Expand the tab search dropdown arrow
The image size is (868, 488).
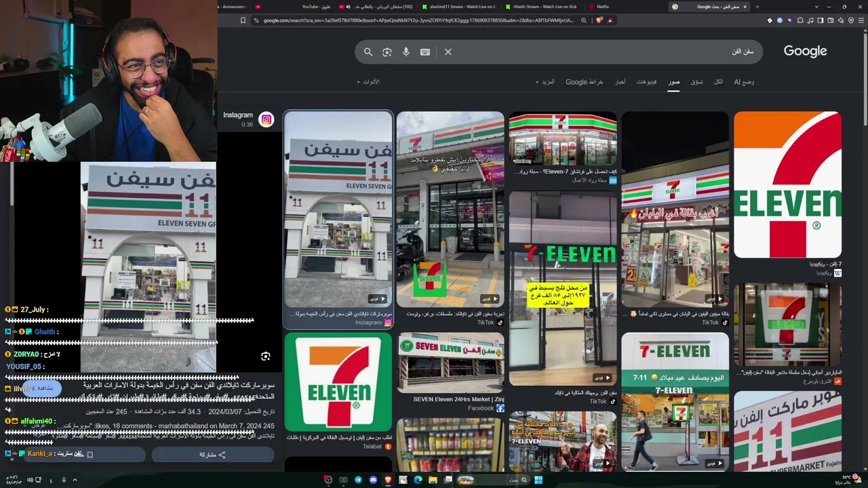[x=816, y=7]
